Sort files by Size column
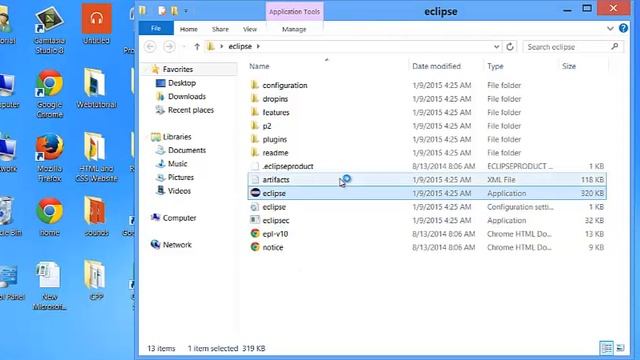Screen dimensions: 640x360 click(x=569, y=66)
